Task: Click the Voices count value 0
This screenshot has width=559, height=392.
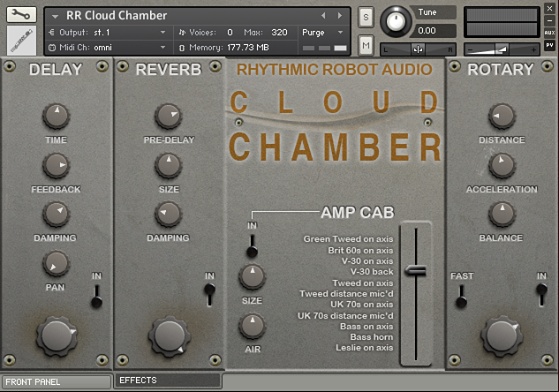Action: click(x=230, y=33)
